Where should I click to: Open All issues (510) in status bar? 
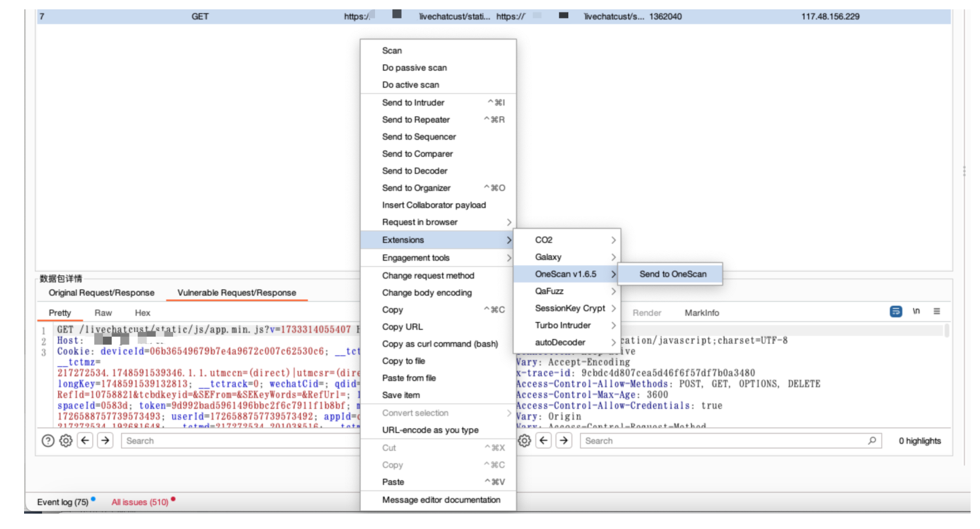click(140, 502)
